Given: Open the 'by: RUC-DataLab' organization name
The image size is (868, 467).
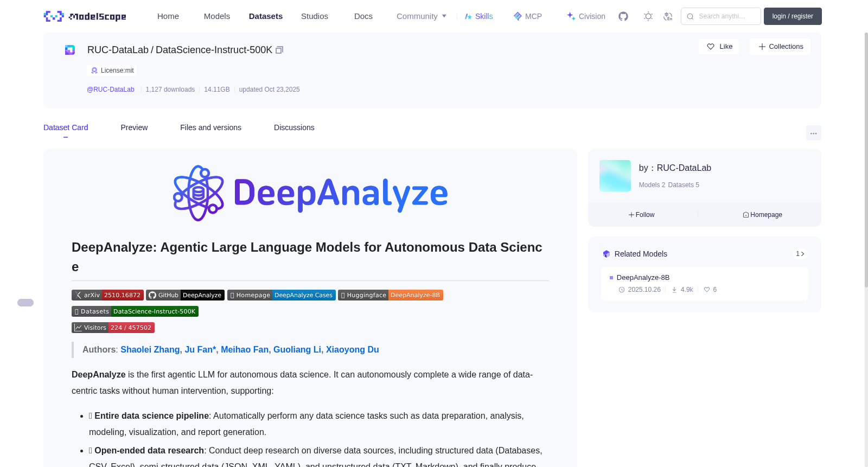Looking at the screenshot, I should click(675, 168).
